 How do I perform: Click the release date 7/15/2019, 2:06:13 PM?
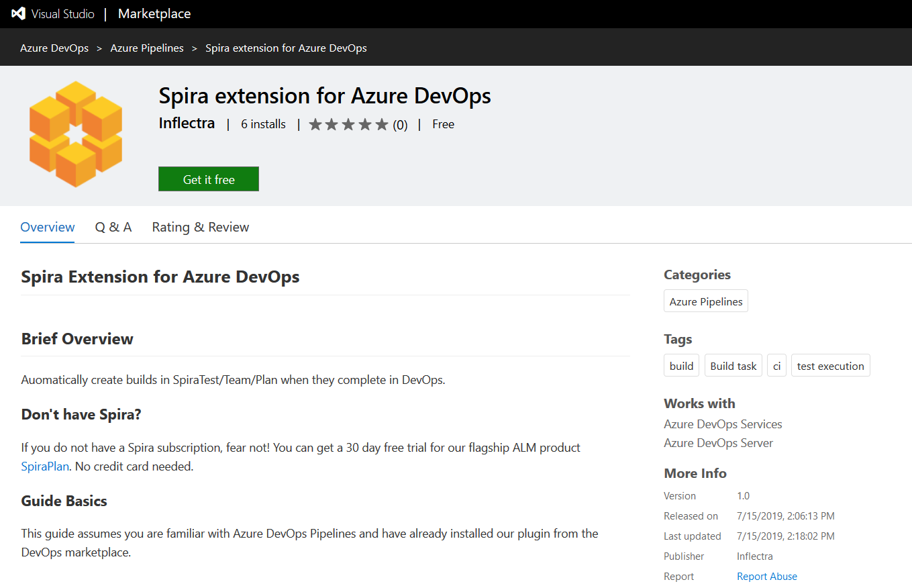pos(786,516)
